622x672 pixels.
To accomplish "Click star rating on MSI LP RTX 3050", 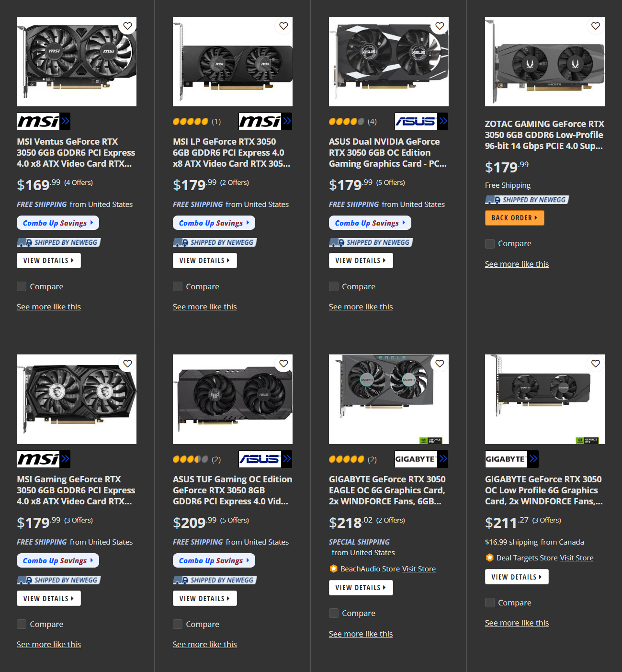I will (191, 122).
